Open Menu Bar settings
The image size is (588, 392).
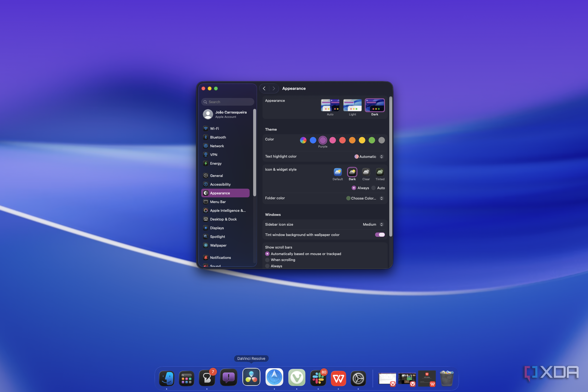[225, 202]
